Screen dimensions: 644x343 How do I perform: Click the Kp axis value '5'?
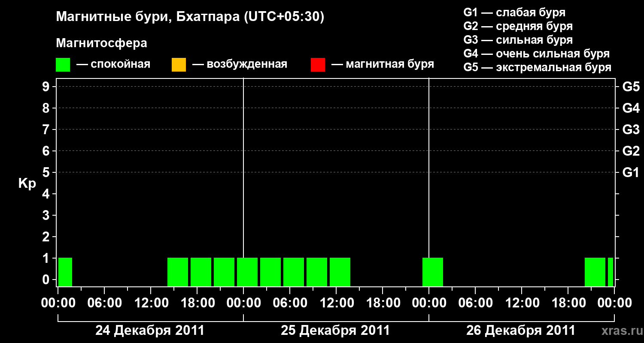click(x=47, y=172)
